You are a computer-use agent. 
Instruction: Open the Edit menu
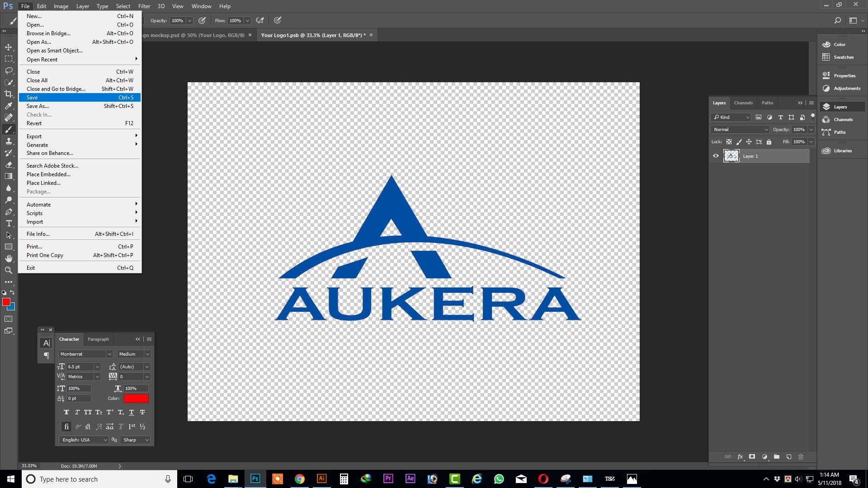pyautogui.click(x=42, y=6)
